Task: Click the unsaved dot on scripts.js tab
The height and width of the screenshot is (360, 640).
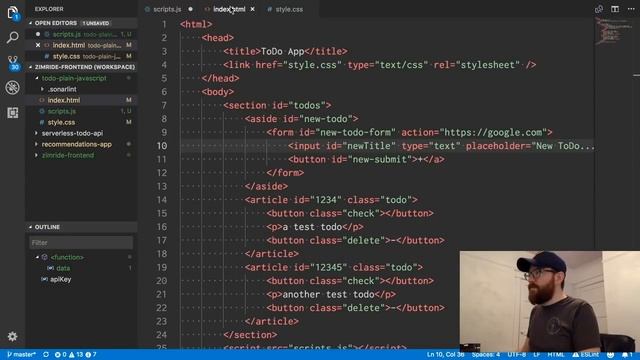Action: (191, 9)
